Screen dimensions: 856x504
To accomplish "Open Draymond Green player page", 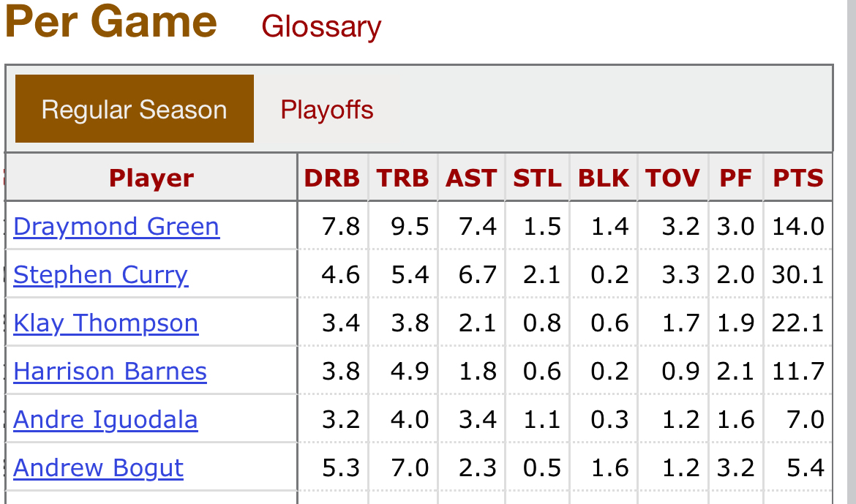I will tap(116, 227).
